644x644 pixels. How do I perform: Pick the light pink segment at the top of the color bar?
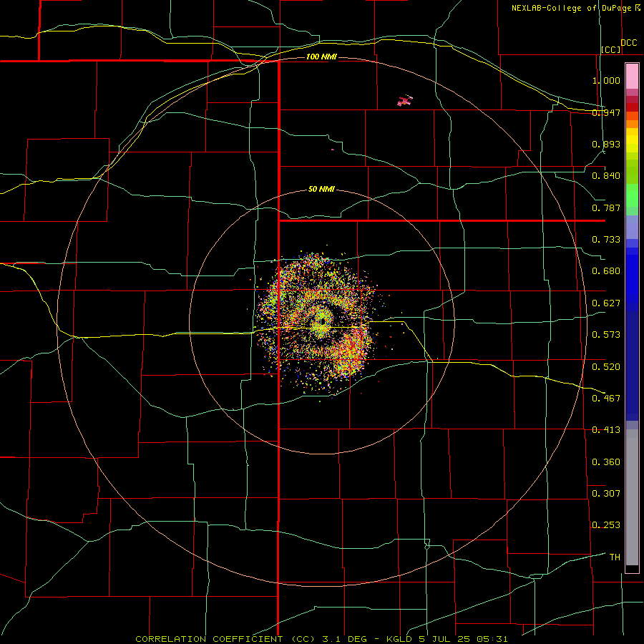tap(632, 77)
